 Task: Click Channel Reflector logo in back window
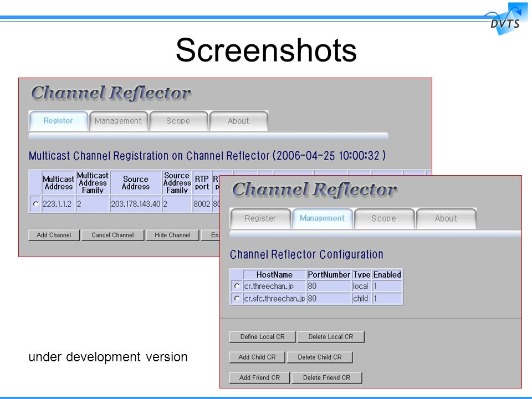point(111,93)
